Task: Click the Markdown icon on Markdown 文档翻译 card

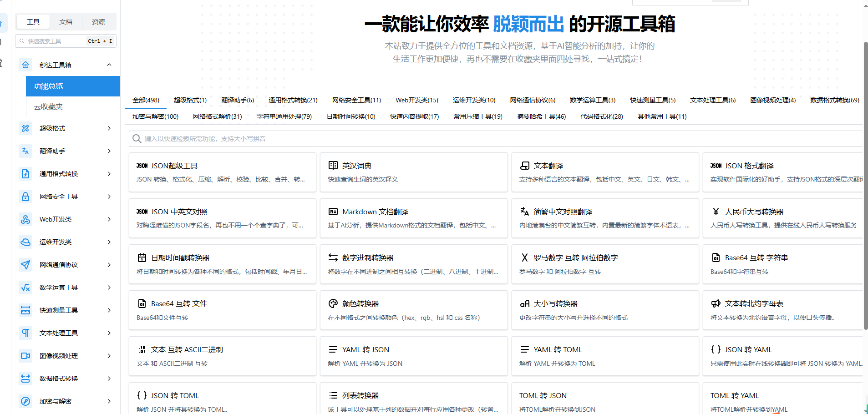Action: [x=333, y=212]
